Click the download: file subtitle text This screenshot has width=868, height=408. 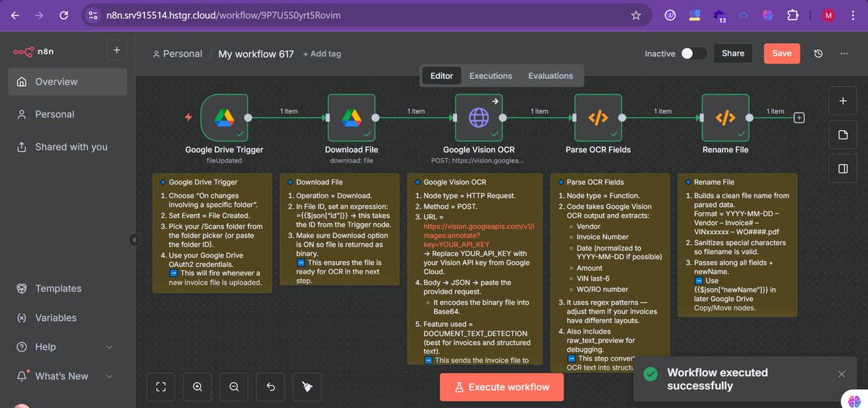coord(352,161)
